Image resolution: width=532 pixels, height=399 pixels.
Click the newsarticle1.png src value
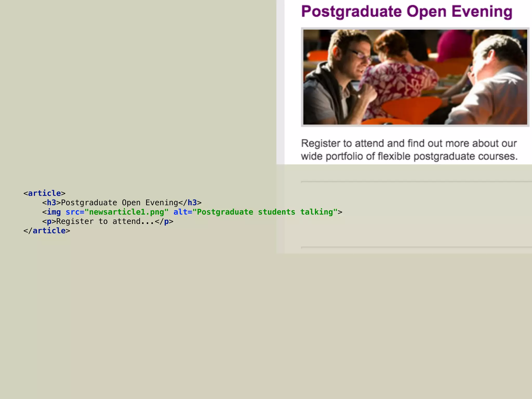(127, 212)
